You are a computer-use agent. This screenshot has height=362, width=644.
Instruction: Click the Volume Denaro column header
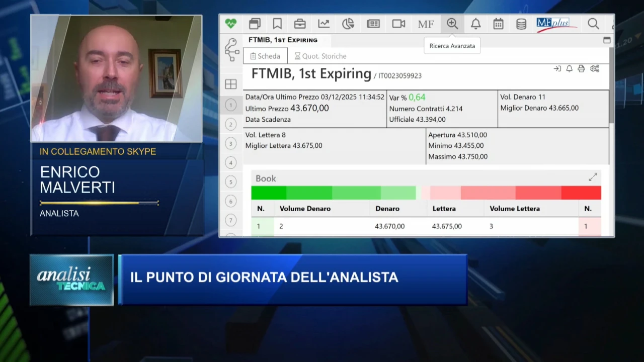(305, 209)
